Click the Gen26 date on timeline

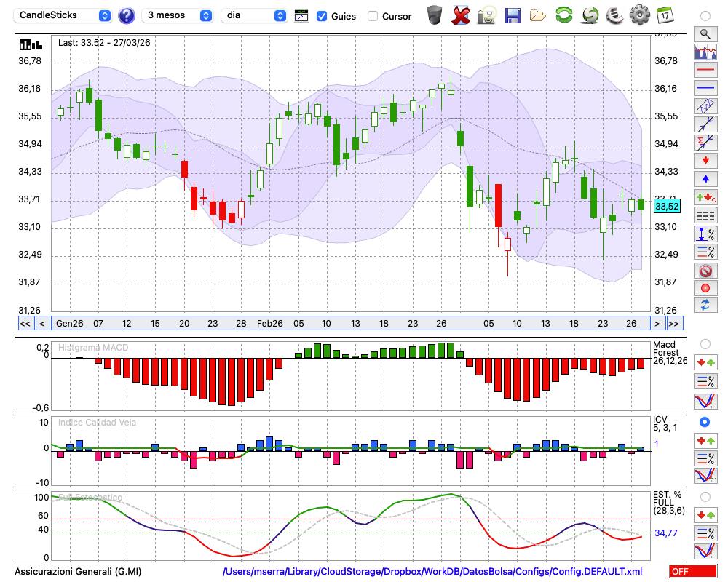70,324
